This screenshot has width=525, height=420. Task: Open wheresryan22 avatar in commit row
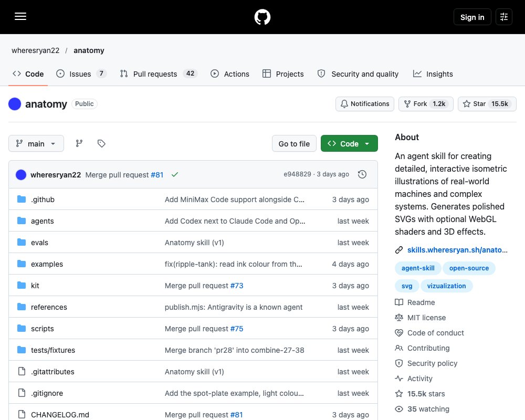tap(21, 174)
